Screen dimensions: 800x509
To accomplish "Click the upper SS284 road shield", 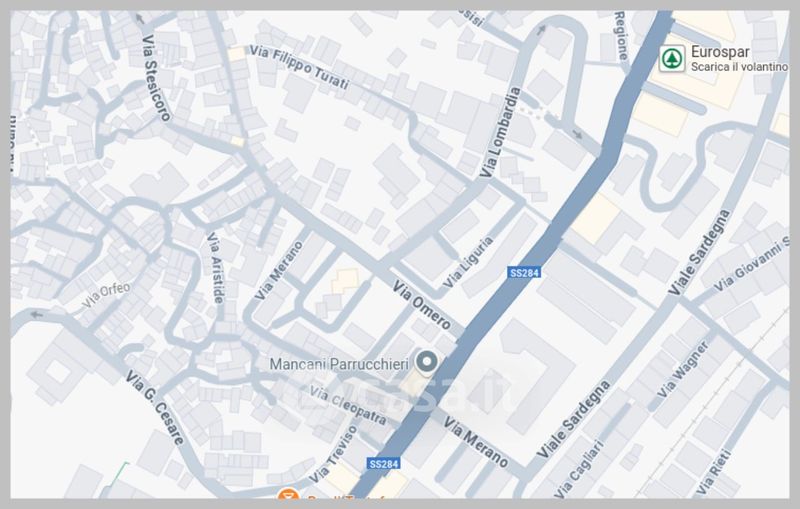I will pos(524,273).
